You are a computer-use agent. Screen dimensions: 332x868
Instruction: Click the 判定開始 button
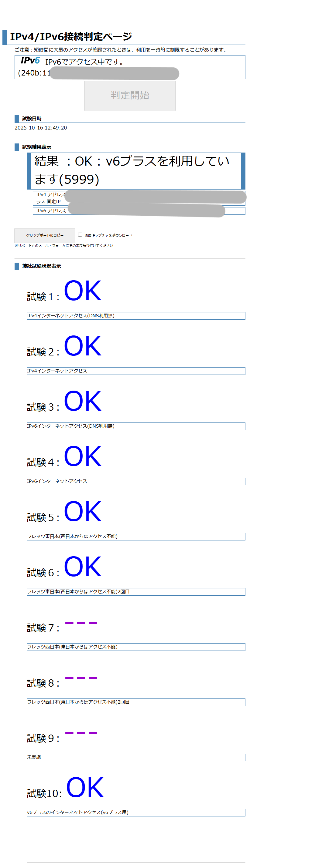(130, 95)
